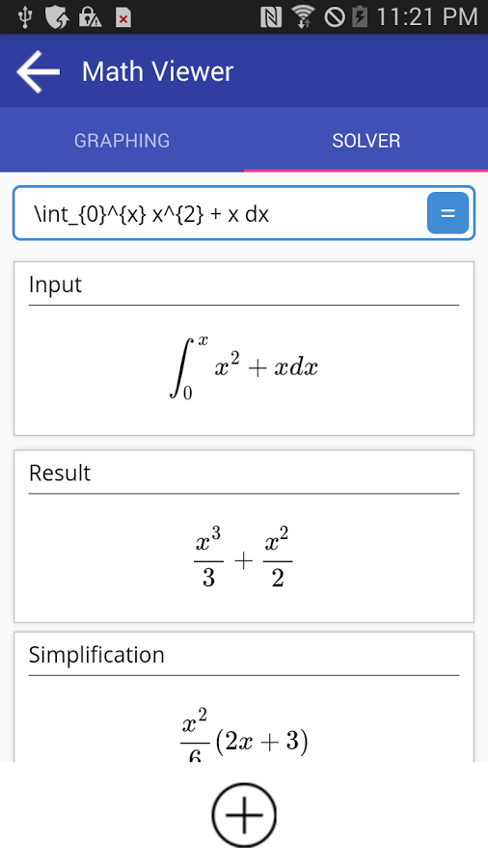Tap the rendered integral in Input card
This screenshot has height=868, width=488.
tap(243, 367)
